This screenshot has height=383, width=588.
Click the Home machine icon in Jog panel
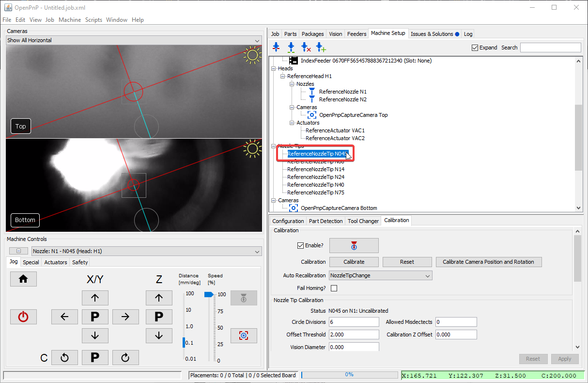tap(23, 279)
